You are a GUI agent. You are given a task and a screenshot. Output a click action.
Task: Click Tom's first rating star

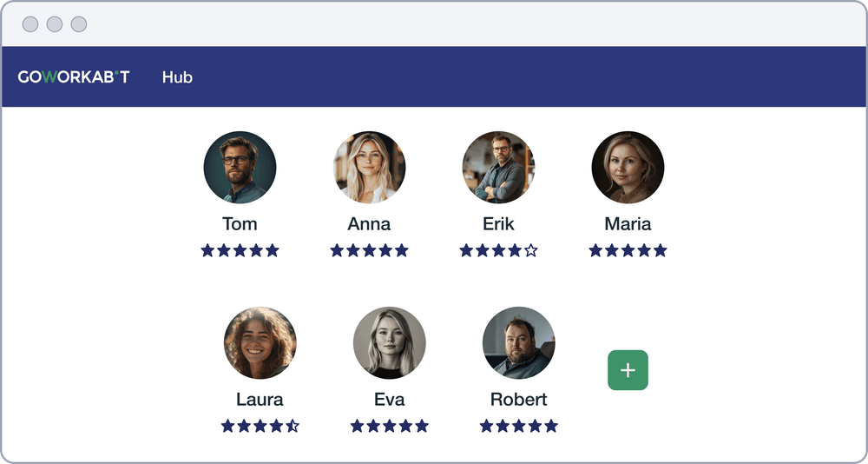click(x=207, y=250)
